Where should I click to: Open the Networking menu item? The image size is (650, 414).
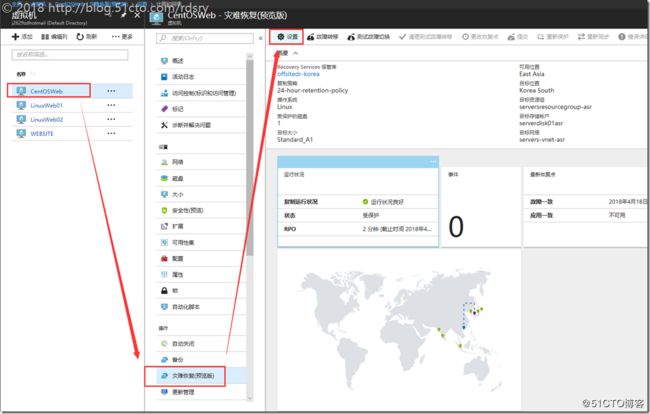[x=201, y=162]
